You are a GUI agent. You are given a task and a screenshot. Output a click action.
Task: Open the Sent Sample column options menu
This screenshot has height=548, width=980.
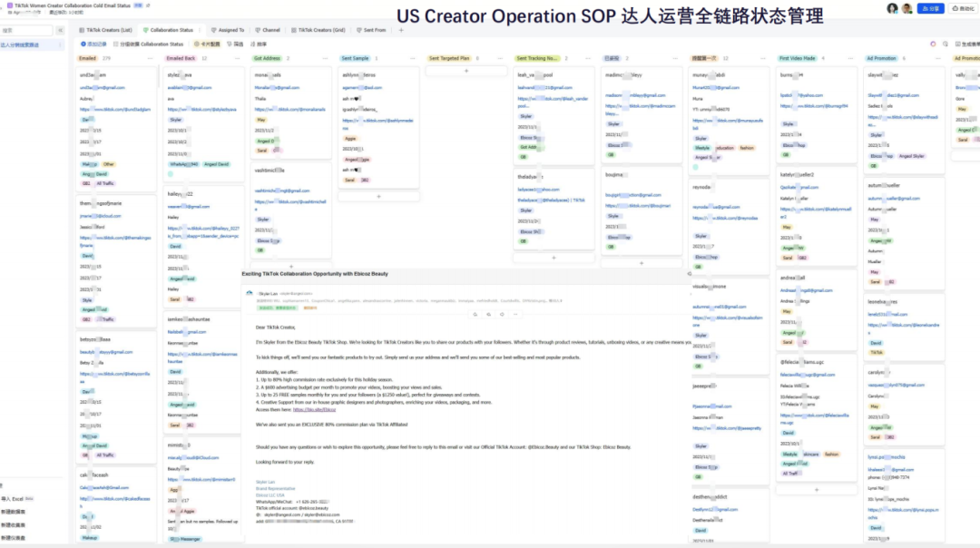tap(413, 58)
